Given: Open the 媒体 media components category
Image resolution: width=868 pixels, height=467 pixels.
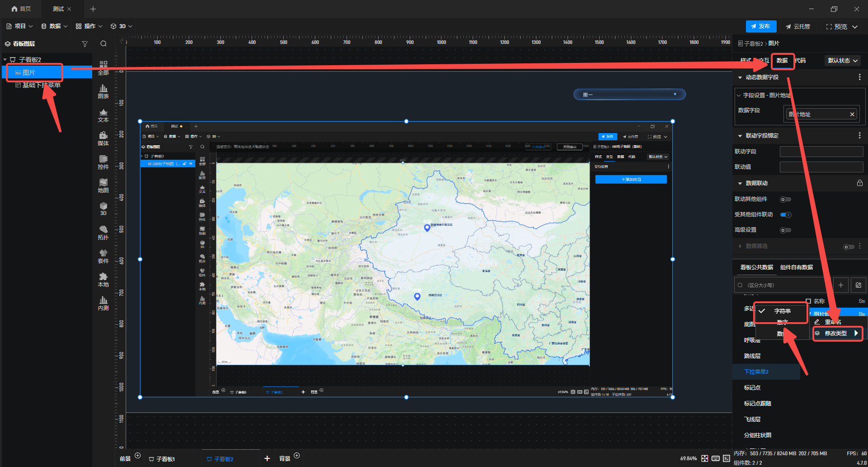Looking at the screenshot, I should point(103,138).
